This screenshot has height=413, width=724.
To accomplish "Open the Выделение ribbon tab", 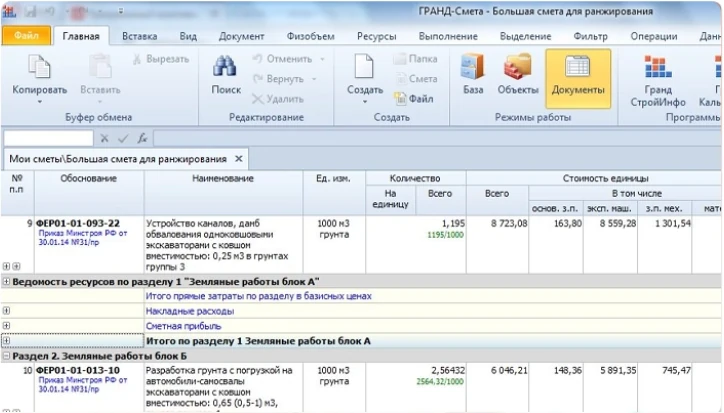I will 525,36.
